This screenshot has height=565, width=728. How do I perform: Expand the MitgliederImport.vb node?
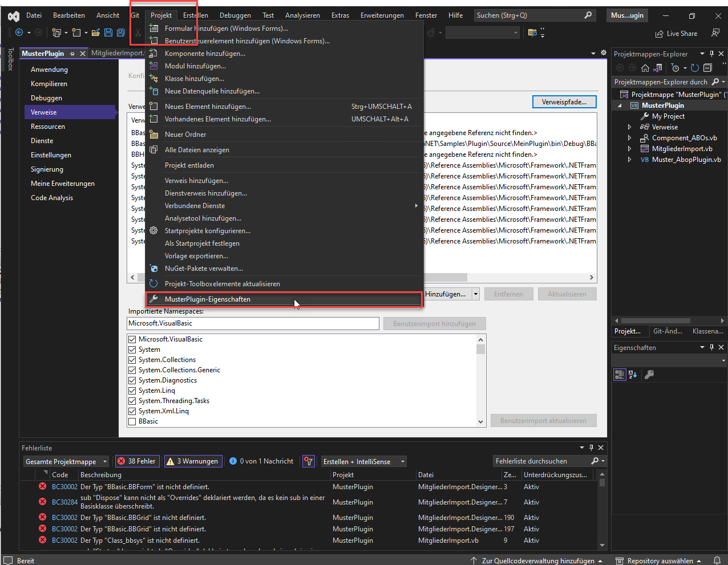[629, 149]
